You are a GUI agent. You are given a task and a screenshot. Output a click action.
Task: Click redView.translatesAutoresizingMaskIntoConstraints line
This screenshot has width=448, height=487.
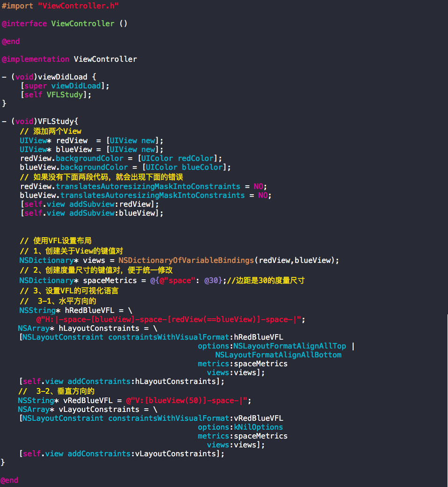coord(144,186)
